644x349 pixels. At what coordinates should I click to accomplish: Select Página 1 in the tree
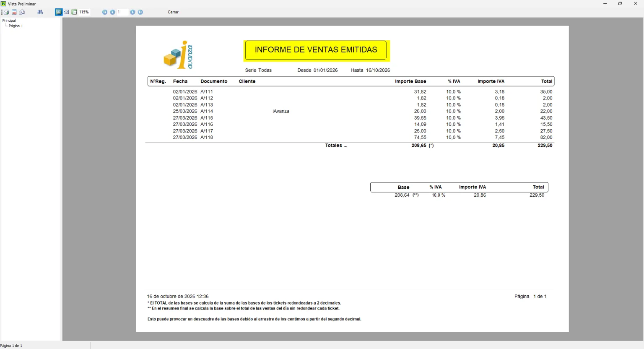click(16, 26)
